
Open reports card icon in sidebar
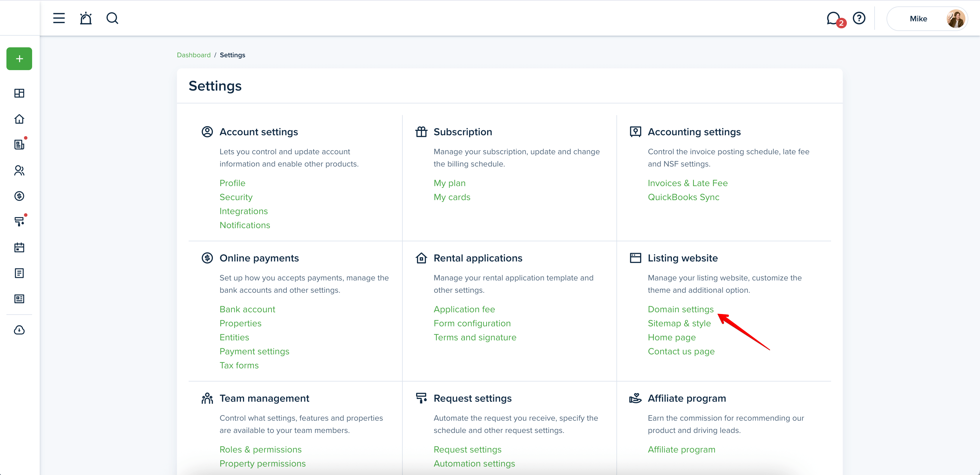(x=19, y=299)
